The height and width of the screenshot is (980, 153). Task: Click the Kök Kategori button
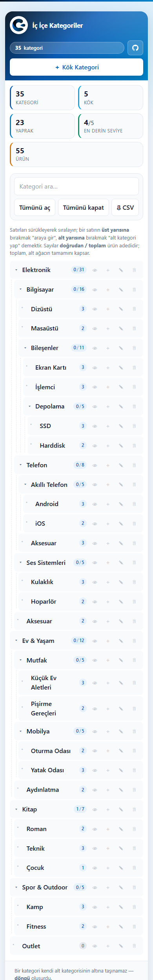click(x=76, y=67)
